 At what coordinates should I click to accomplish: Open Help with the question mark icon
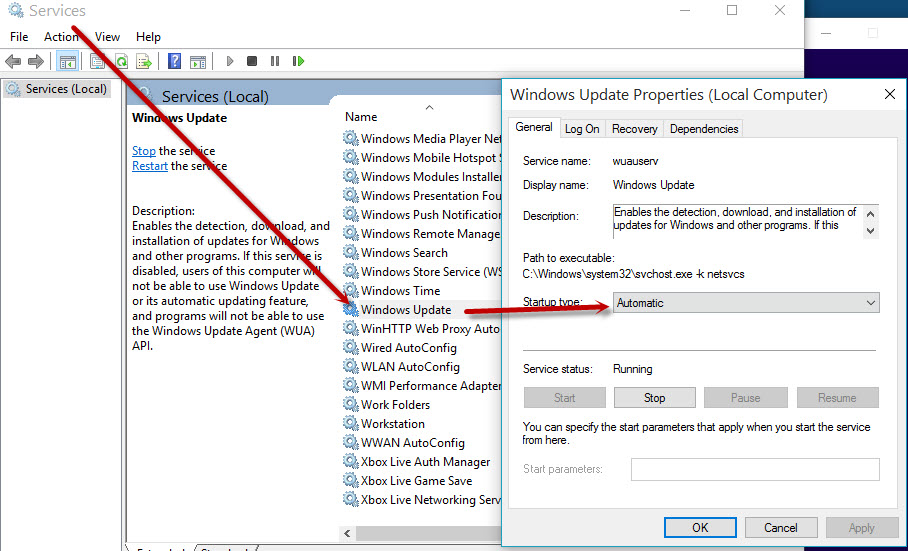pyautogui.click(x=174, y=61)
